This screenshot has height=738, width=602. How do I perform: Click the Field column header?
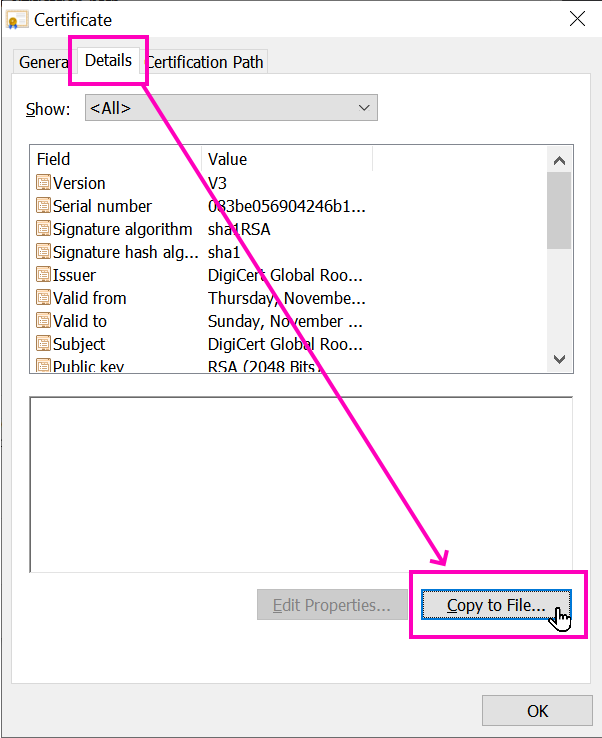coord(116,159)
